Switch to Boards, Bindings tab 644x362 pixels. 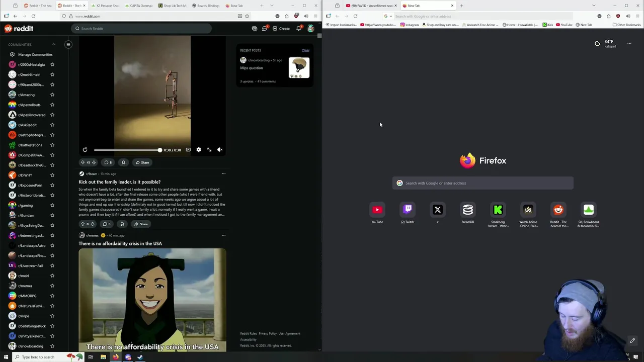pyautogui.click(x=206, y=6)
